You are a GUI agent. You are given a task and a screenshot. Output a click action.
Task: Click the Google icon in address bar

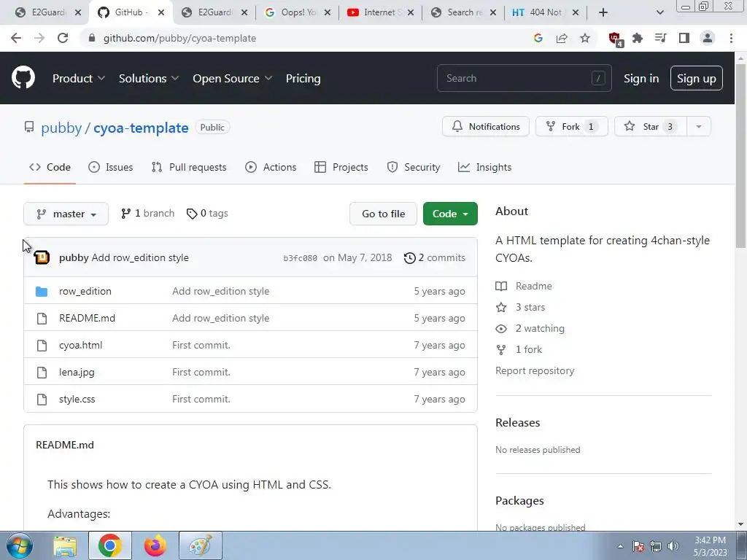pyautogui.click(x=538, y=38)
